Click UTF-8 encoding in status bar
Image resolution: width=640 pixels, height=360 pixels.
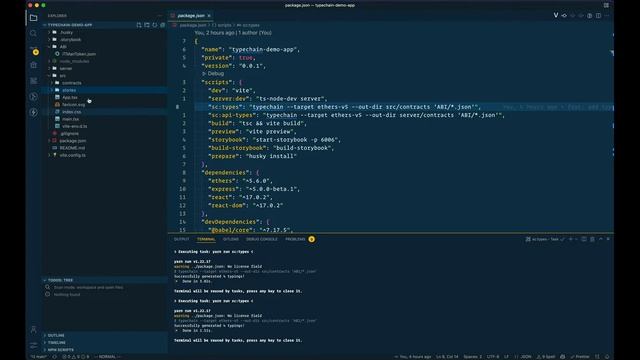pyautogui.click(x=493, y=357)
